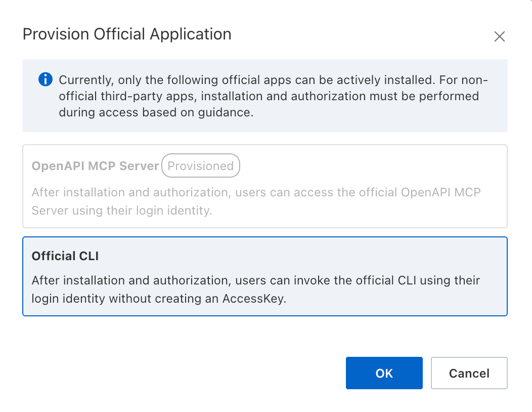Click the Provision Official Application title
This screenshot has width=532, height=412.
(x=127, y=34)
